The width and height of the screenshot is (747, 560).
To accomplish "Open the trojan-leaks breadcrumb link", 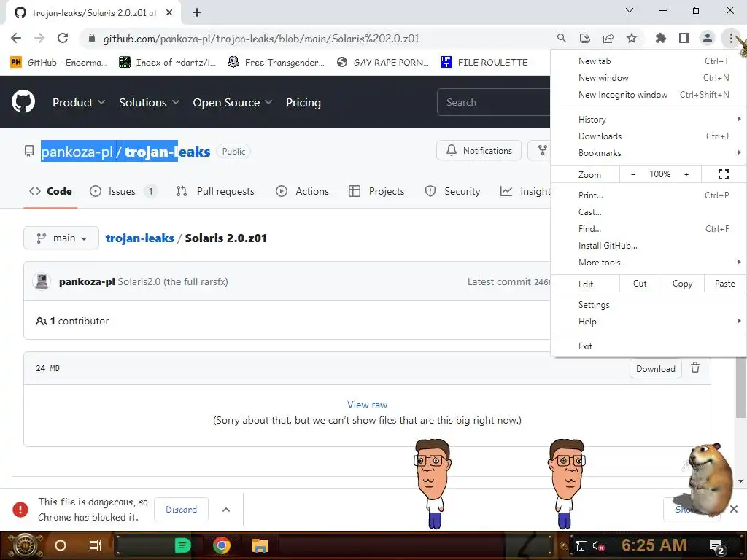I will click(x=139, y=238).
